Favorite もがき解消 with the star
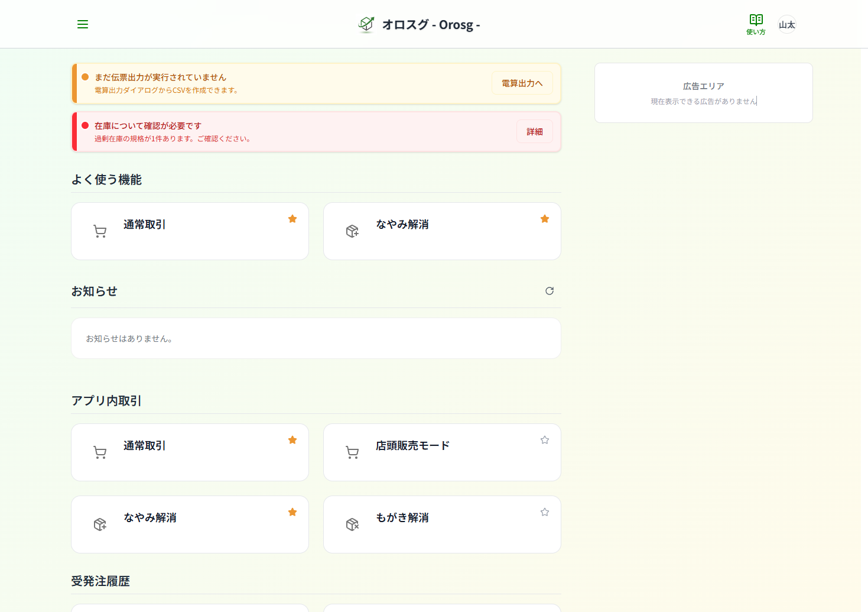 (x=545, y=512)
